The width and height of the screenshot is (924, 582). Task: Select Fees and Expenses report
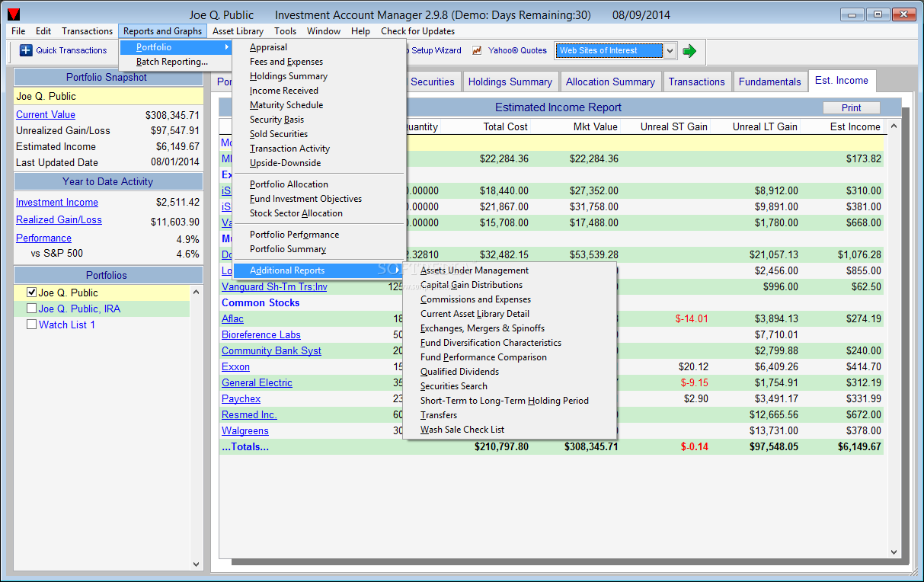[x=286, y=62]
